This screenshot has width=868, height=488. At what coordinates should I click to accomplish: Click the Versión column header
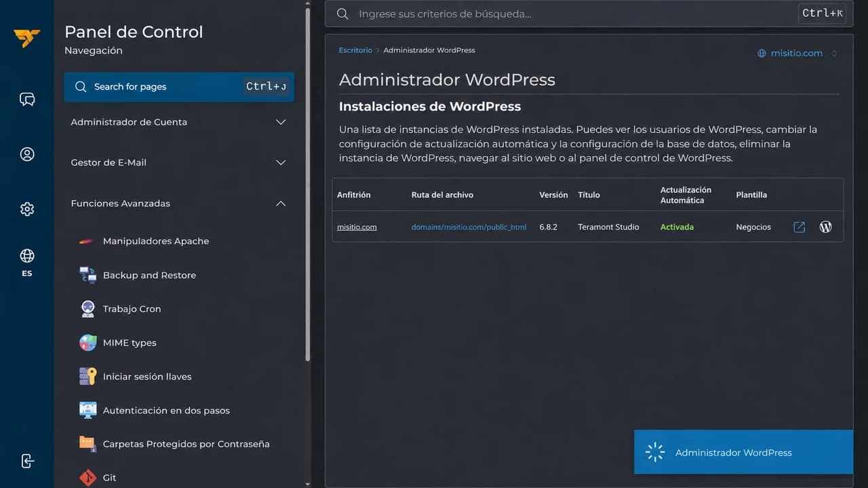[x=553, y=195]
